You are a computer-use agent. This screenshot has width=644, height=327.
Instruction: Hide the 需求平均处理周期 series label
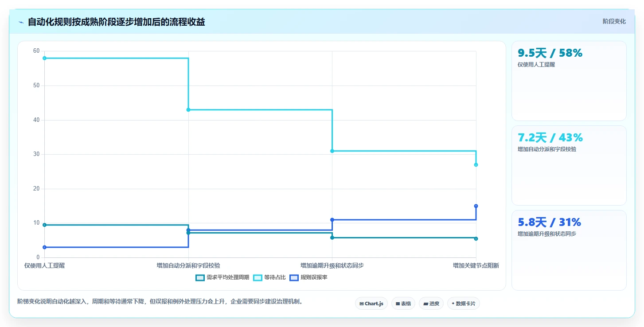tap(228, 278)
